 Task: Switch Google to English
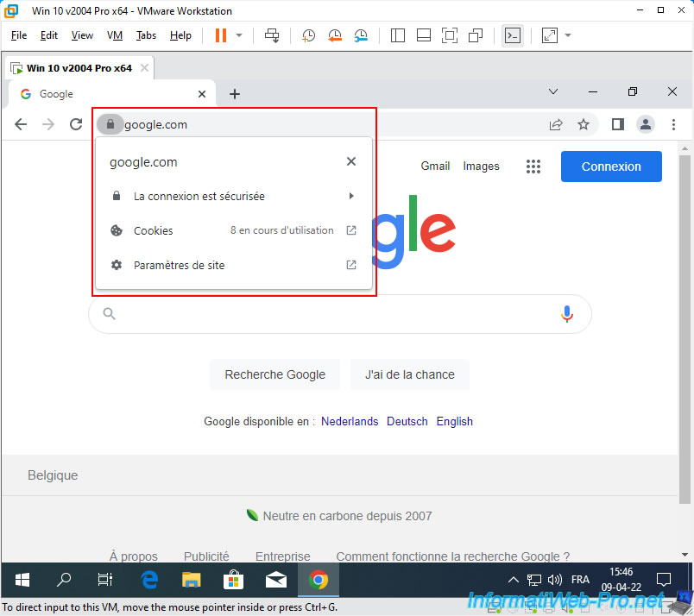(x=455, y=421)
